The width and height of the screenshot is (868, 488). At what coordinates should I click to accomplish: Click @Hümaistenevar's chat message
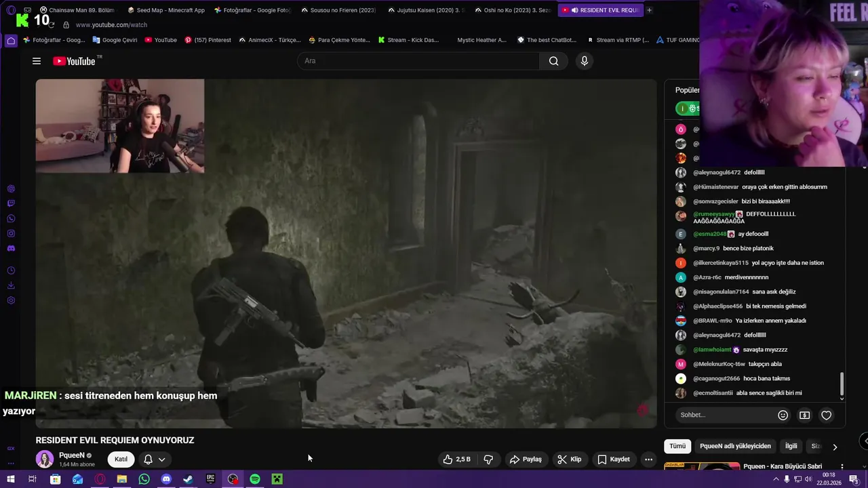[785, 187]
